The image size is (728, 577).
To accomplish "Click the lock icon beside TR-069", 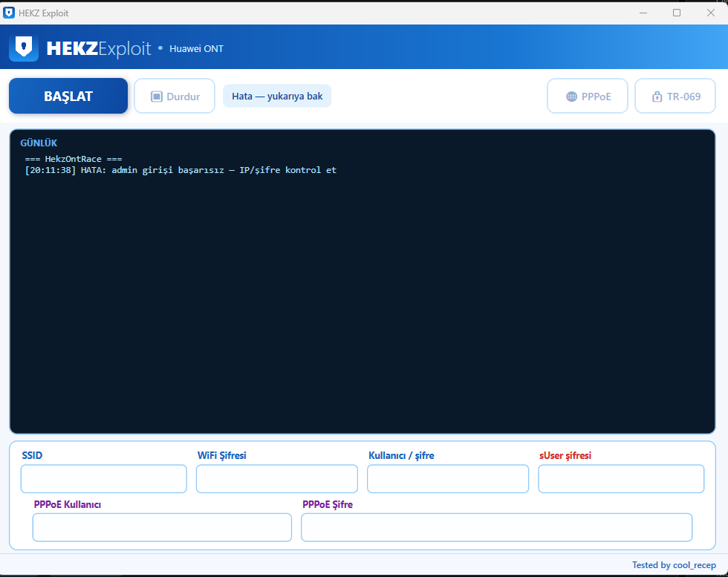I will [657, 97].
